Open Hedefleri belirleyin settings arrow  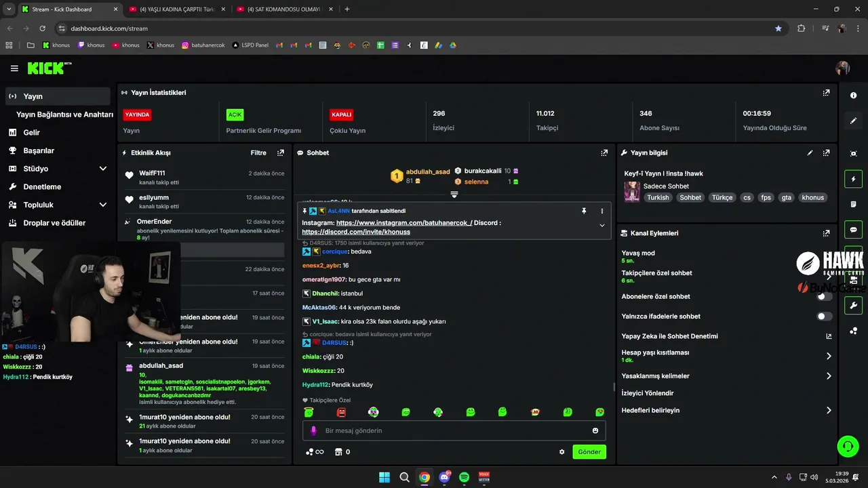[829, 410]
